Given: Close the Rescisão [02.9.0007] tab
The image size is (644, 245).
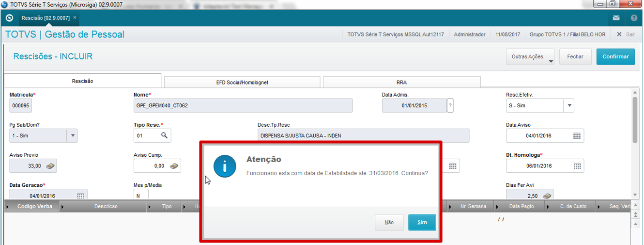Looking at the screenshot, I should coord(75,18).
